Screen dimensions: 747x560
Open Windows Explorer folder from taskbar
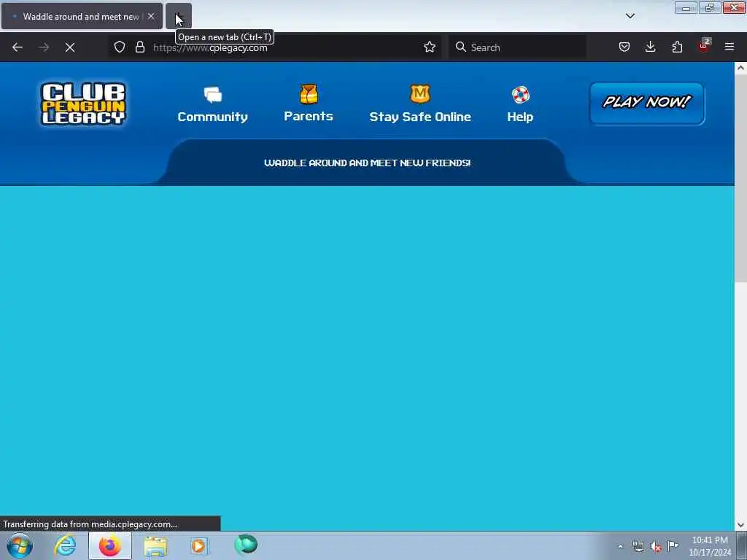click(155, 546)
